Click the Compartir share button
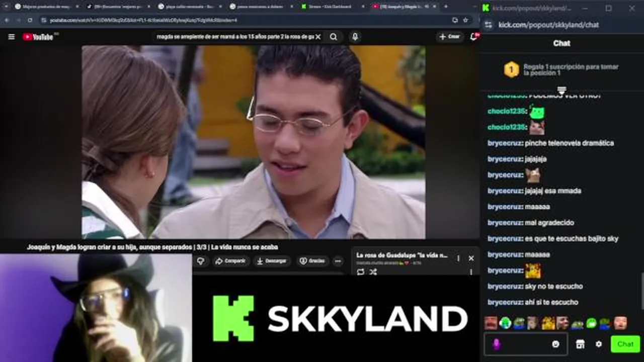This screenshot has height=362, width=644. 230,261
